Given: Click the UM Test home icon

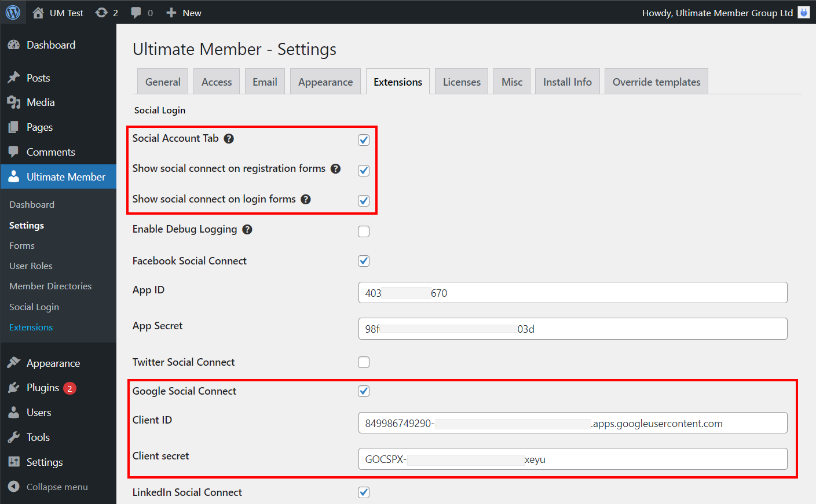Looking at the screenshot, I should tap(39, 12).
